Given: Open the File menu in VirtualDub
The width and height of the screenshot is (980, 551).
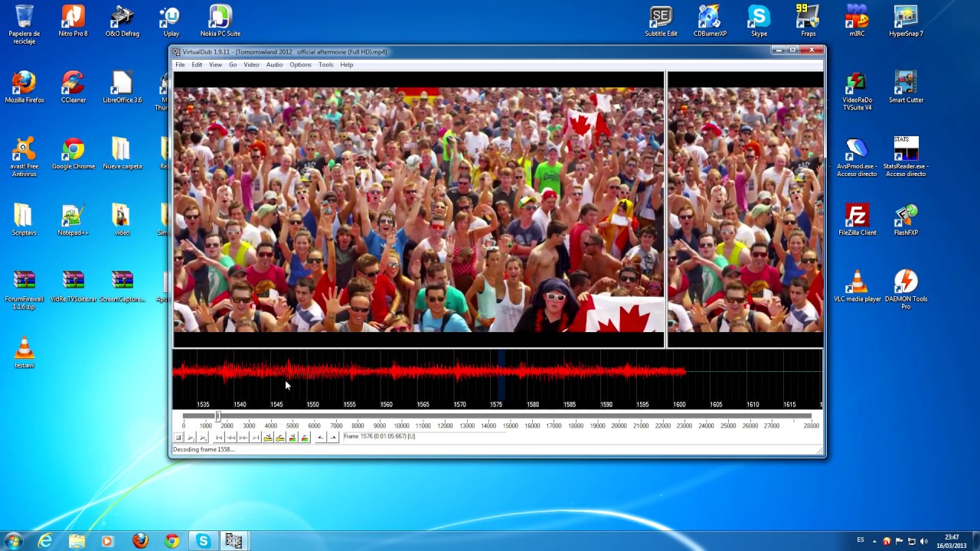Looking at the screenshot, I should point(180,65).
